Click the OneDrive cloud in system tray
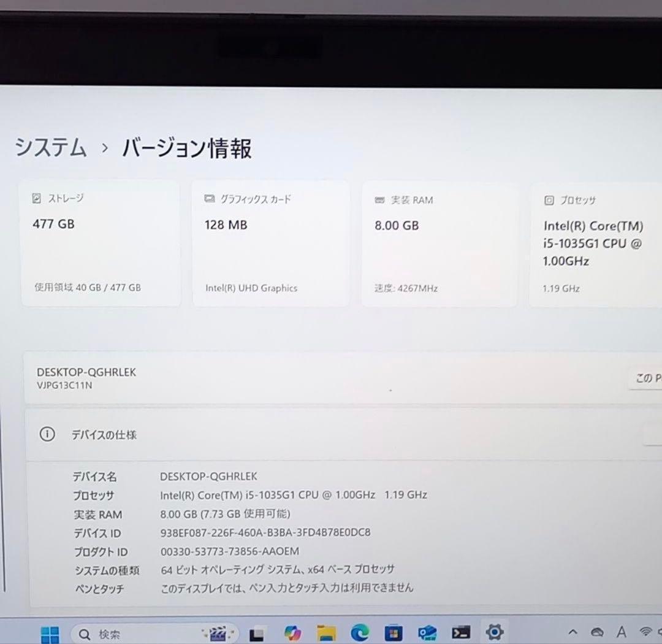 click(596, 632)
